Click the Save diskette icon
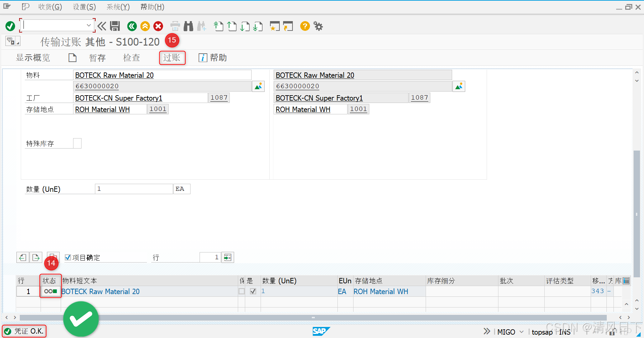Viewport: 644px width, 338px height. pos(115,26)
